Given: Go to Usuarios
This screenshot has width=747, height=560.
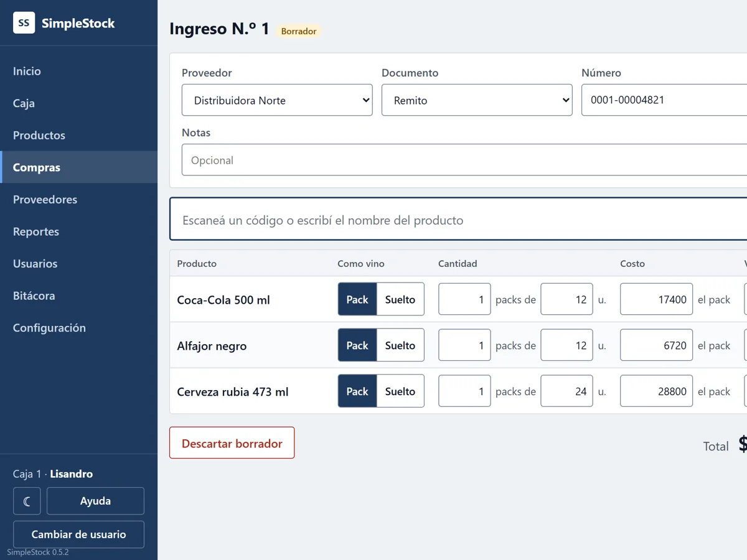Looking at the screenshot, I should coord(79,263).
